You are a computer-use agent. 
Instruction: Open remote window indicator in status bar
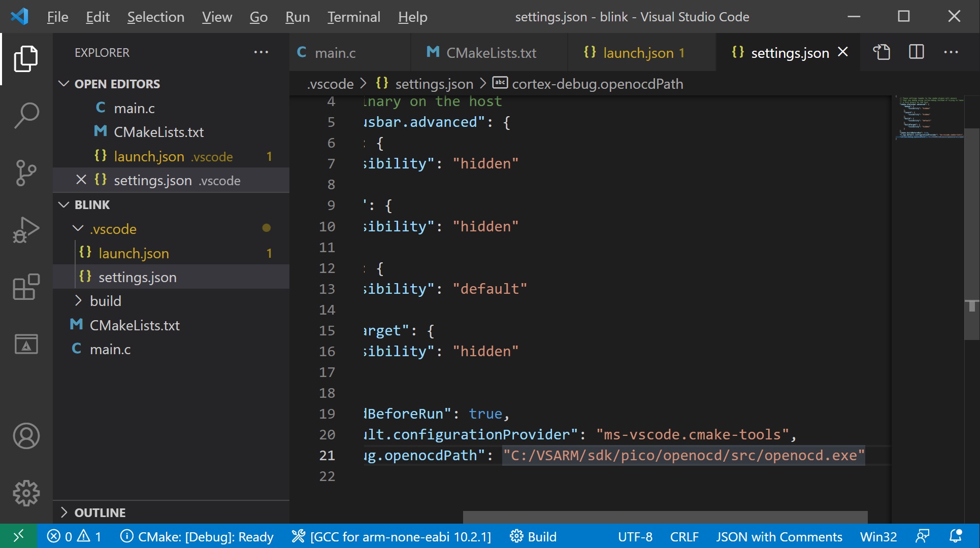click(x=18, y=536)
